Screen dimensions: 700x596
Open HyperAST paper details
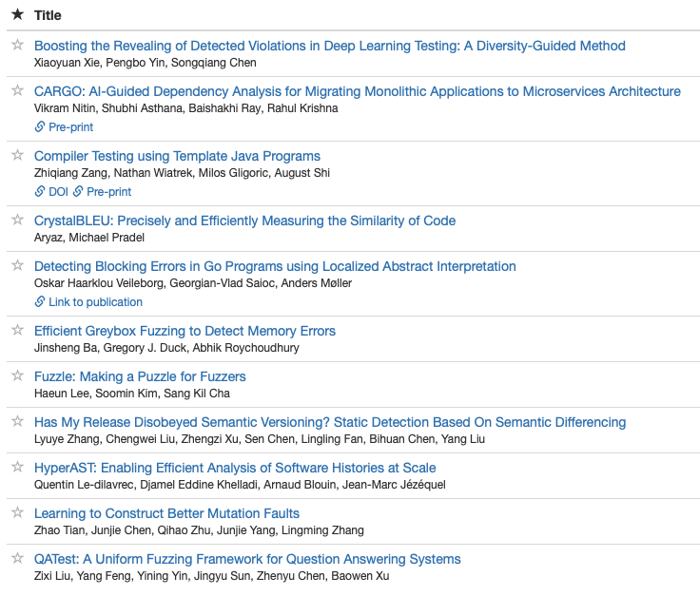click(235, 468)
